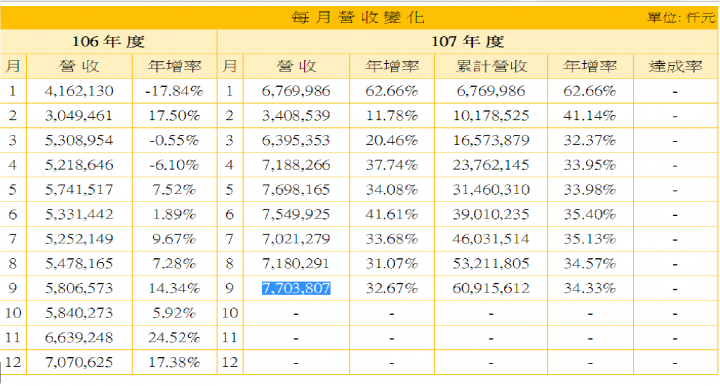Select growth rate -0.55%
The height and width of the screenshot is (386, 720).
point(174,140)
